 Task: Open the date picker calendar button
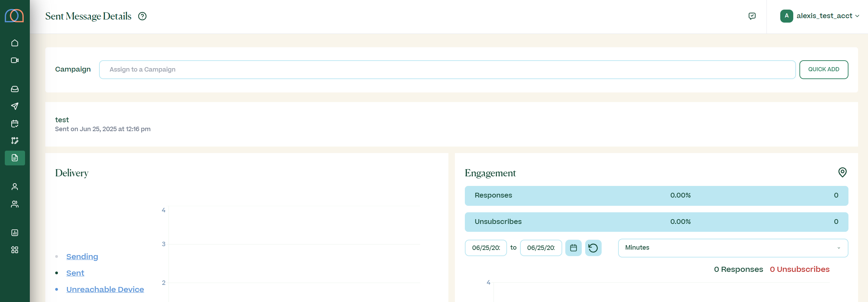[573, 248]
